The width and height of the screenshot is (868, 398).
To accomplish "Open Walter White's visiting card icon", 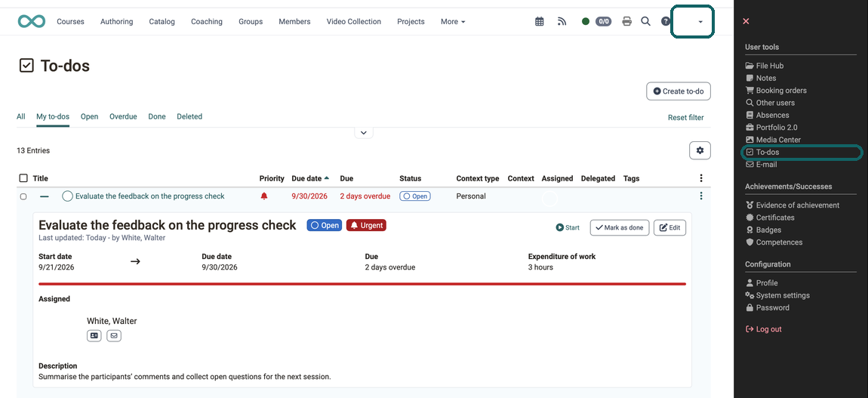I will coord(94,335).
